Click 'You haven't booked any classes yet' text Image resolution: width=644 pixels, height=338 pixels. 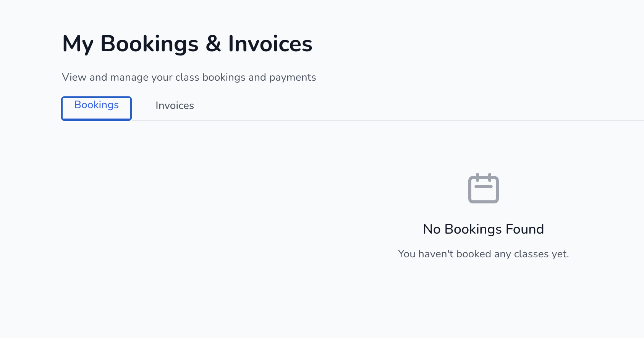483,254
